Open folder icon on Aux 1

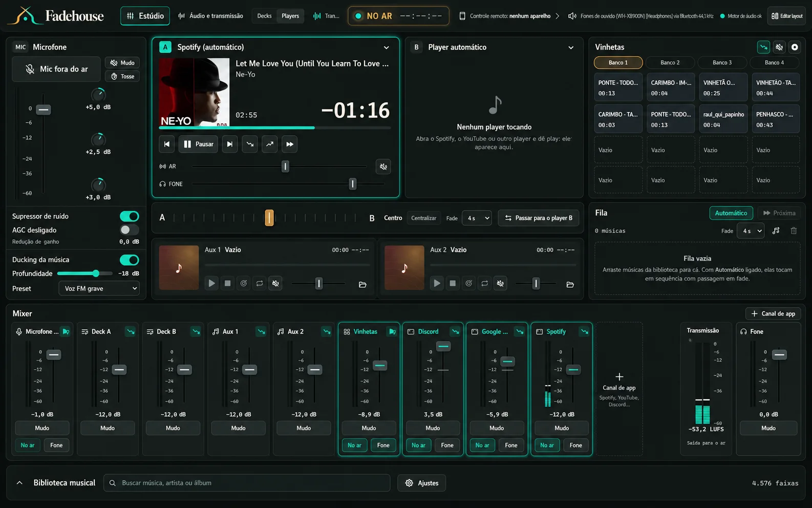click(x=362, y=284)
